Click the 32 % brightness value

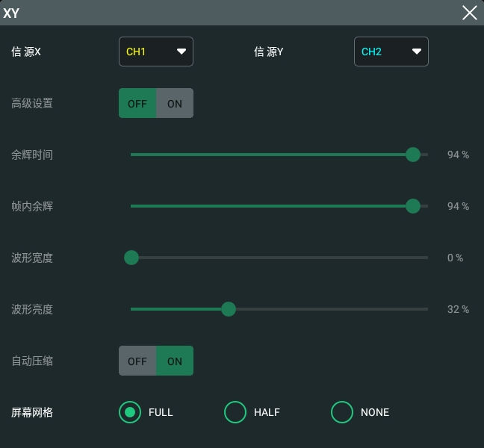tap(458, 309)
